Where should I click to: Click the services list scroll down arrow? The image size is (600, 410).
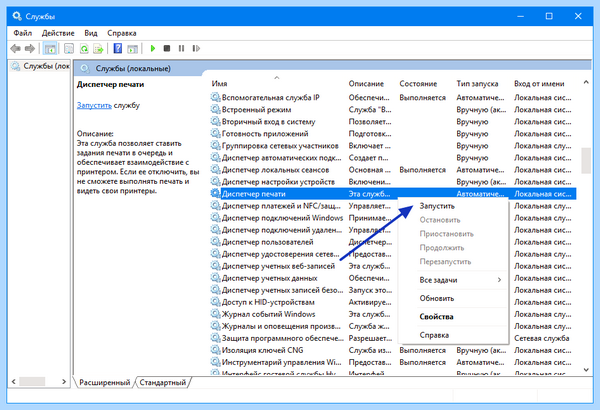point(586,369)
